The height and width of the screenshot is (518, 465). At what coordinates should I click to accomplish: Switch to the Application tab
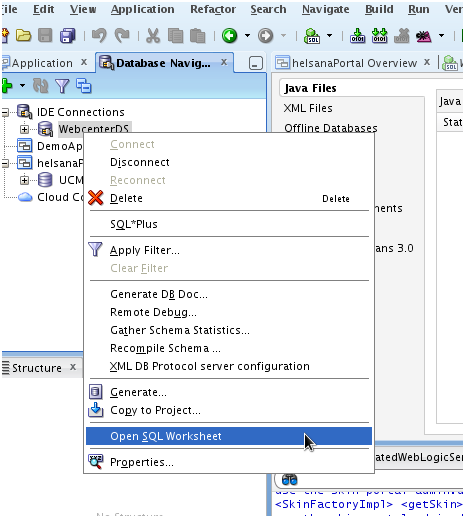[42, 63]
